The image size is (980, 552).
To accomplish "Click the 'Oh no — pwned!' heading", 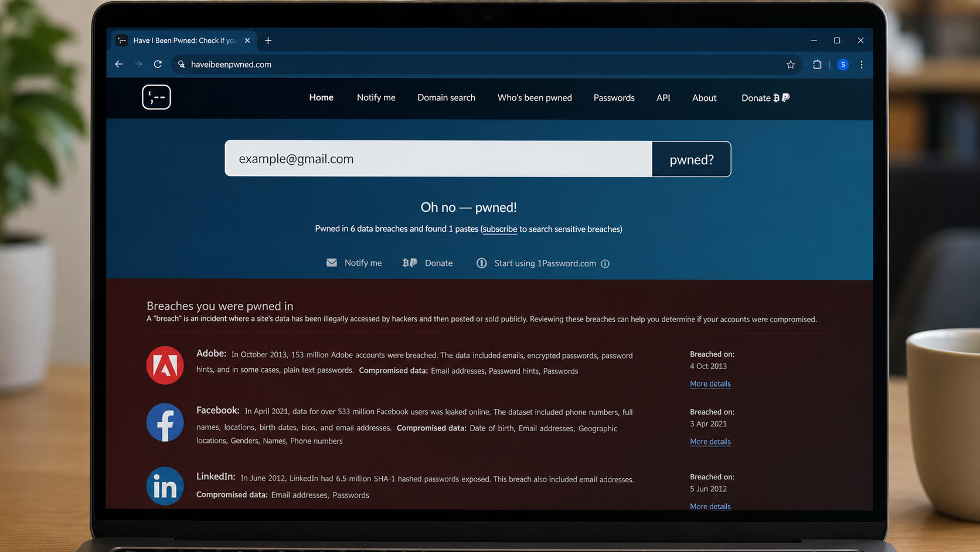I will pos(468,207).
